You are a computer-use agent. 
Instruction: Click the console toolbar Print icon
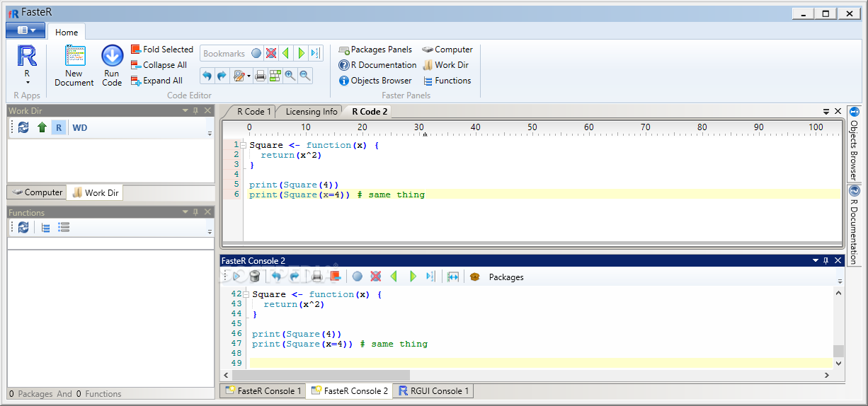[x=317, y=277]
